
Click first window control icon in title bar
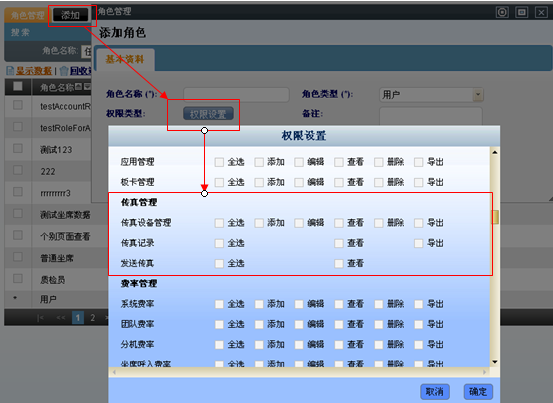(502, 12)
